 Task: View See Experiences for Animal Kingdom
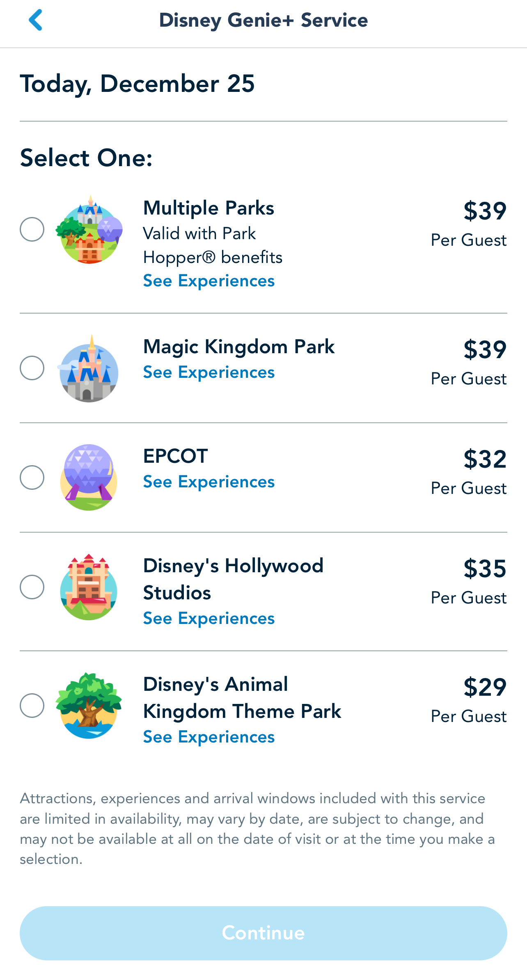click(209, 737)
